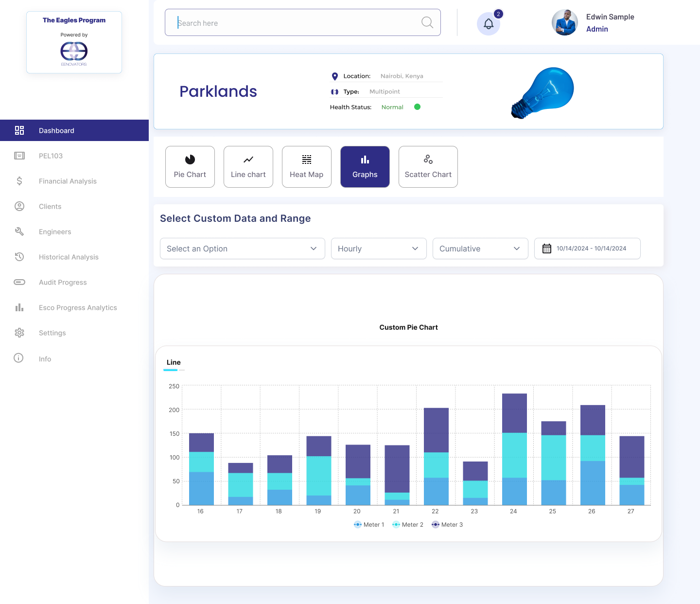Open Edwin Sample's profile avatar
Viewport: 700px width, 604px height.
565,23
